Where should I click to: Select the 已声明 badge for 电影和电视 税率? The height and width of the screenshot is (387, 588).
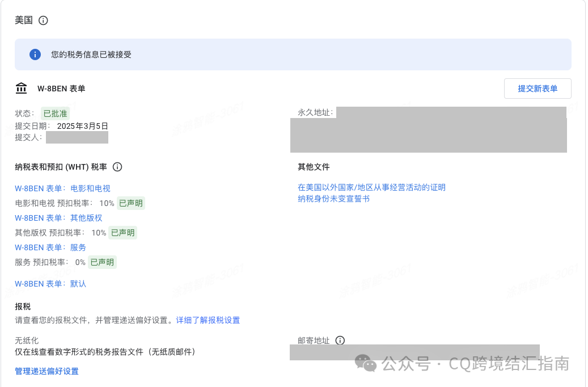[130, 203]
